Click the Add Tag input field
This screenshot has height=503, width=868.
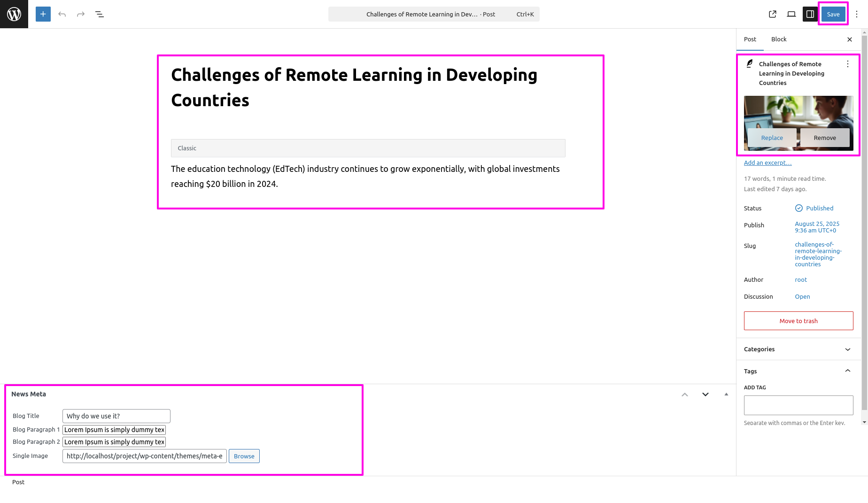coord(798,405)
